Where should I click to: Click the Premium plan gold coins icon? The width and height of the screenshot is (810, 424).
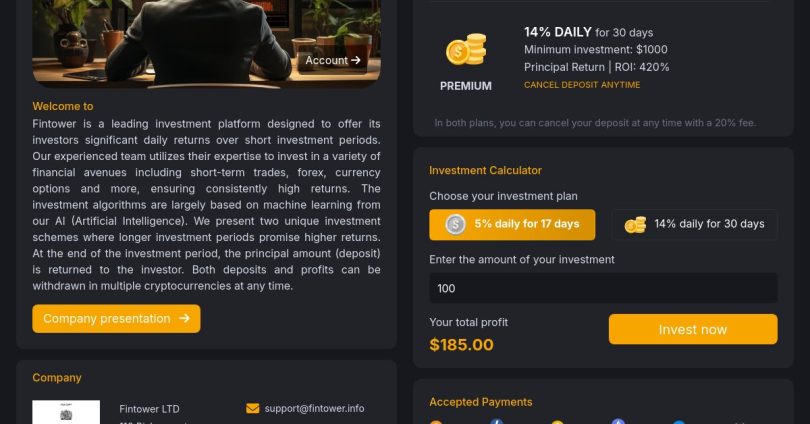click(x=466, y=50)
